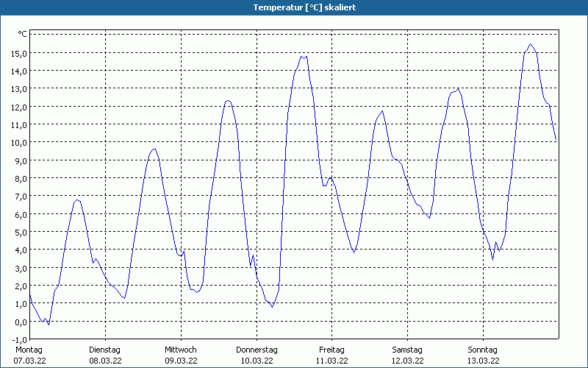The image size is (588, 368).
Task: Click the '12,0' y-axis value
Action: 19,107
